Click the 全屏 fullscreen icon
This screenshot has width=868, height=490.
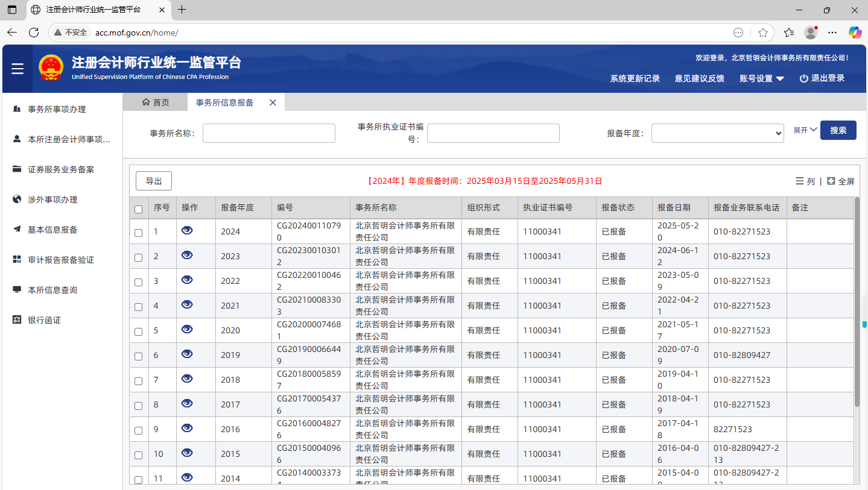831,181
